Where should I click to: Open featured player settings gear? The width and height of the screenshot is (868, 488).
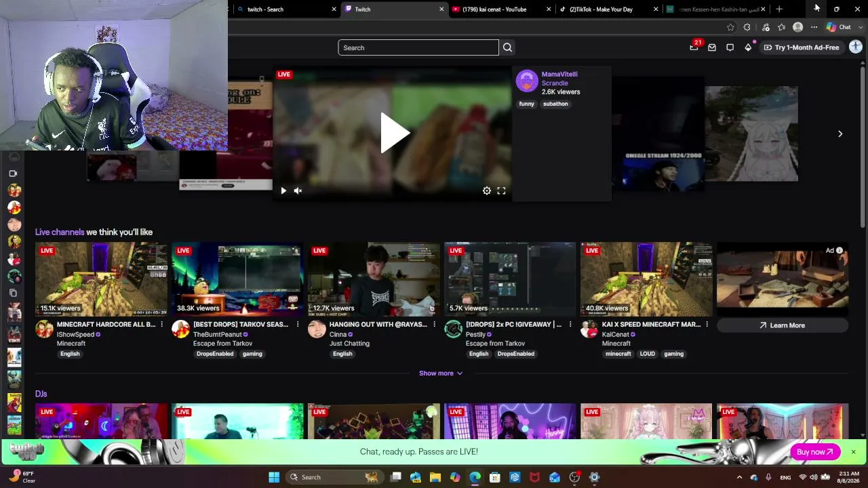pos(487,190)
